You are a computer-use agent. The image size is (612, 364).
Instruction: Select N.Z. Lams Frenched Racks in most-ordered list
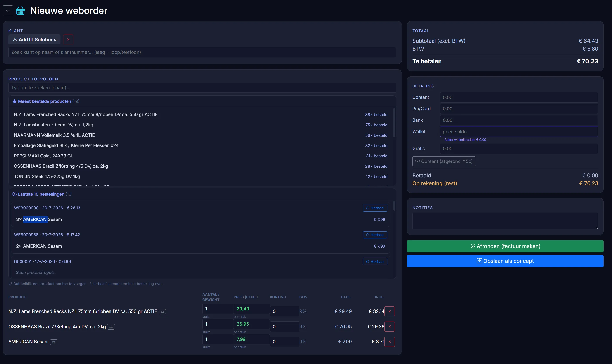coord(201,114)
